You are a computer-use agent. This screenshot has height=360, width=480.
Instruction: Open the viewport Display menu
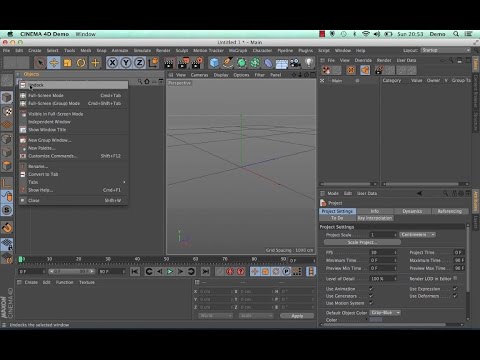221,75
